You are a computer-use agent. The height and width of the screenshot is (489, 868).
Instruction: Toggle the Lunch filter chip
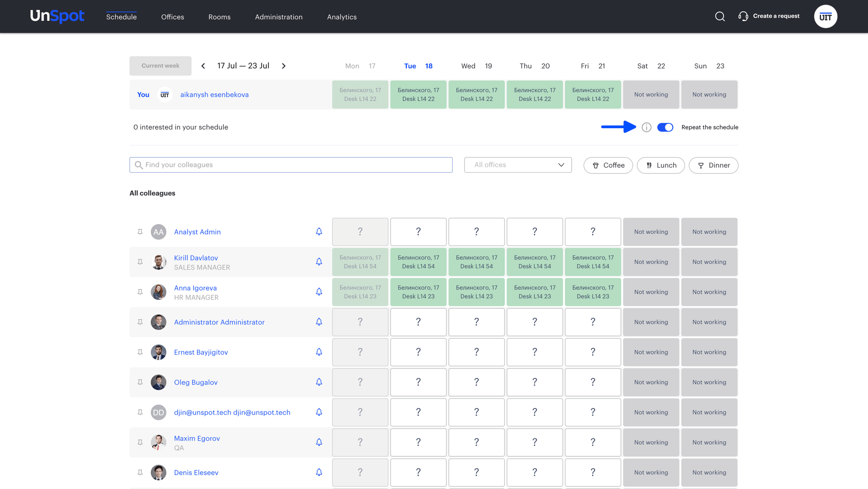click(x=660, y=165)
